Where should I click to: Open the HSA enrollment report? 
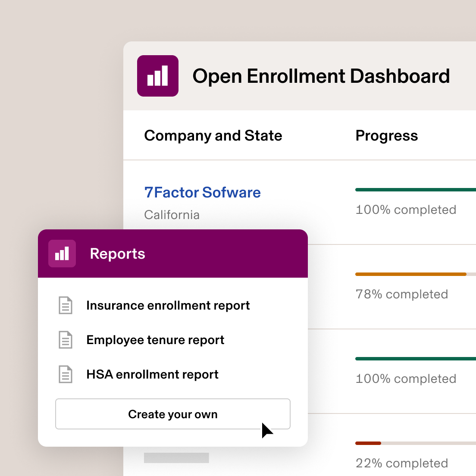click(152, 374)
